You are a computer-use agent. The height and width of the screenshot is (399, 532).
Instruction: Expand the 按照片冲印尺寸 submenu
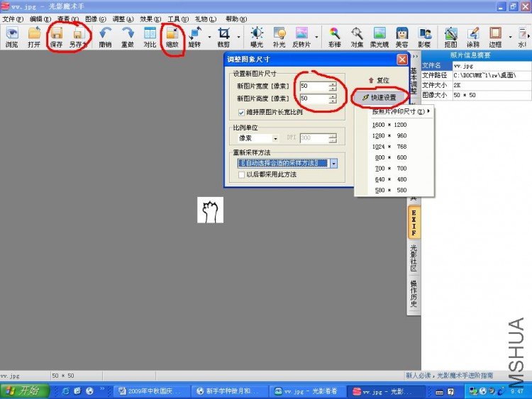[x=400, y=111]
